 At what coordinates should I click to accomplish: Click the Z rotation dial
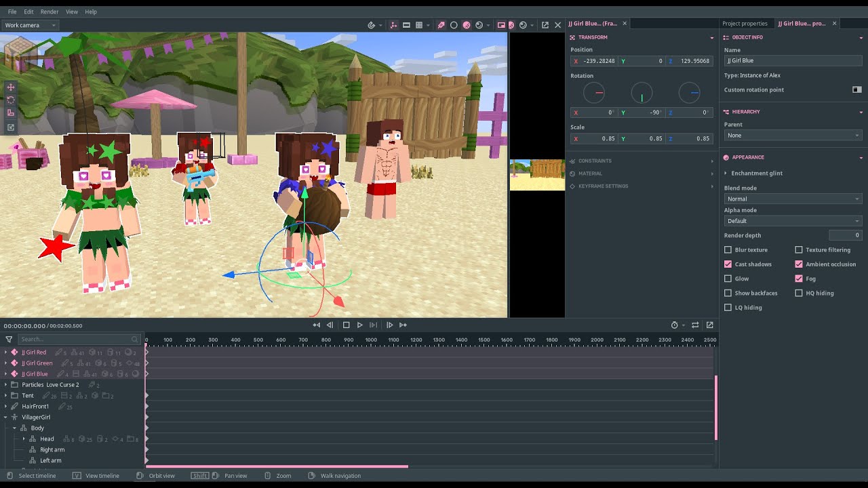(689, 93)
